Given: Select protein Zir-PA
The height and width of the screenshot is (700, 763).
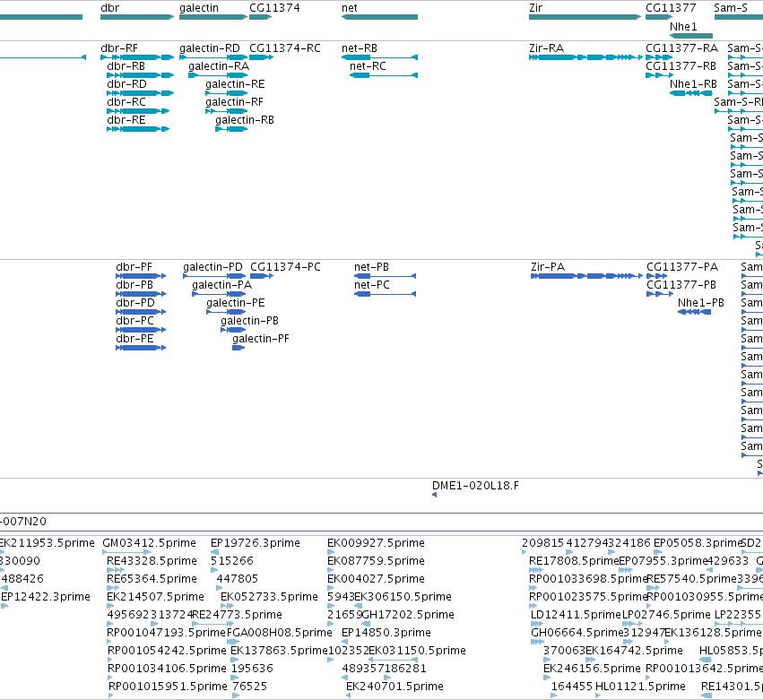Looking at the screenshot, I should [x=548, y=267].
